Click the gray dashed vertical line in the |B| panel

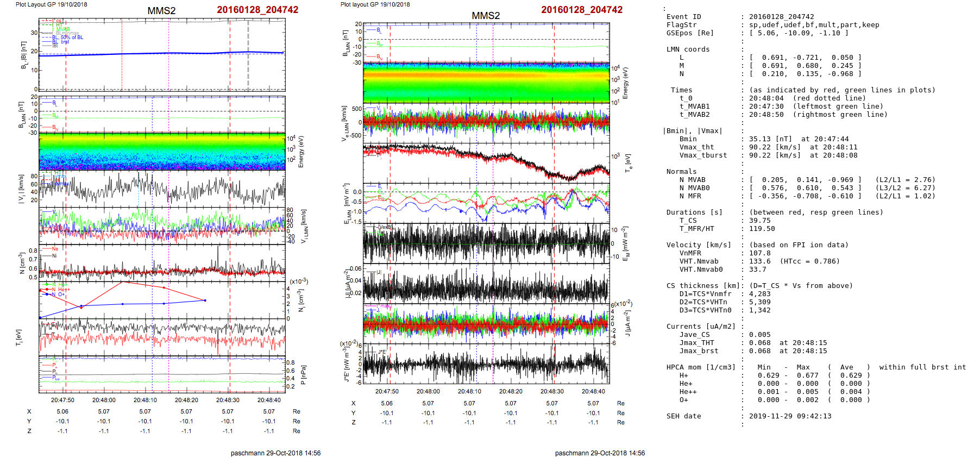(x=248, y=54)
